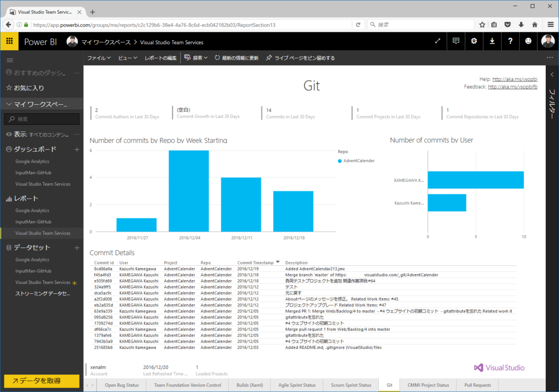Click the site security padlock icon
This screenshot has height=392, width=559.
pos(26,25)
